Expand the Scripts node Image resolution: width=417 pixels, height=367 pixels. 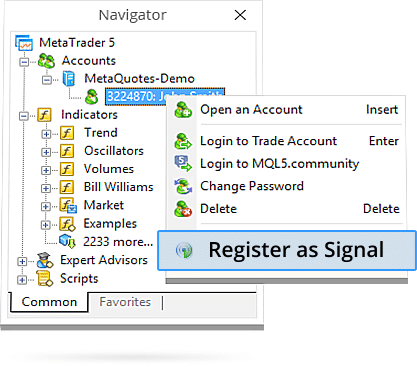tap(22, 279)
